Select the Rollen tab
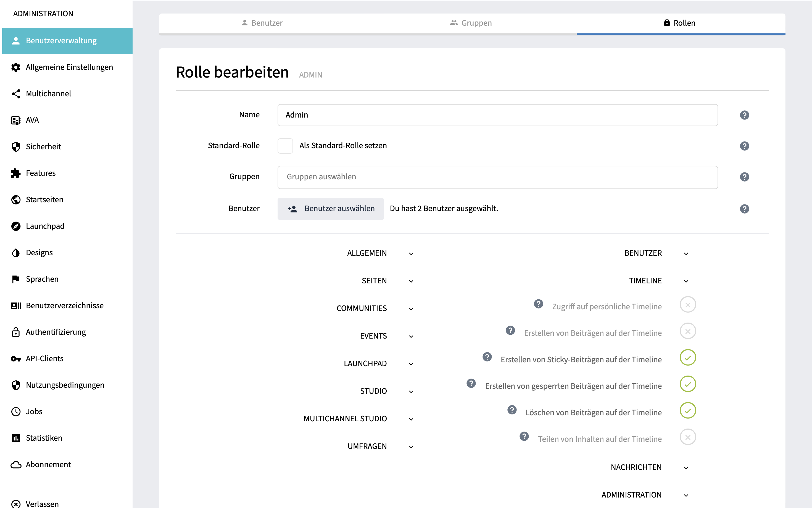Screen dimensions: 812x508 [x=681, y=23]
